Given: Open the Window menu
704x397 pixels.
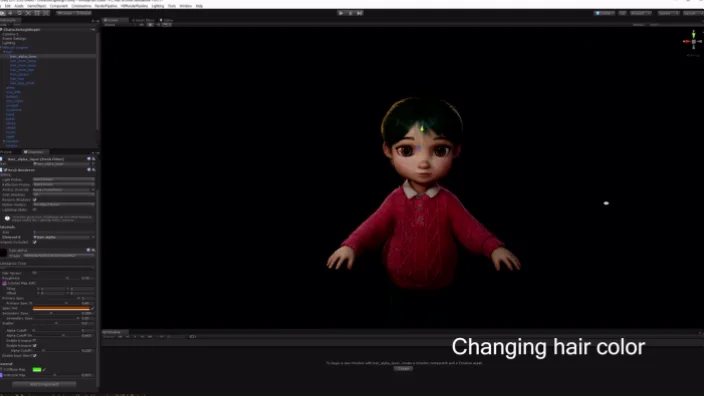Looking at the screenshot, I should [x=185, y=6].
